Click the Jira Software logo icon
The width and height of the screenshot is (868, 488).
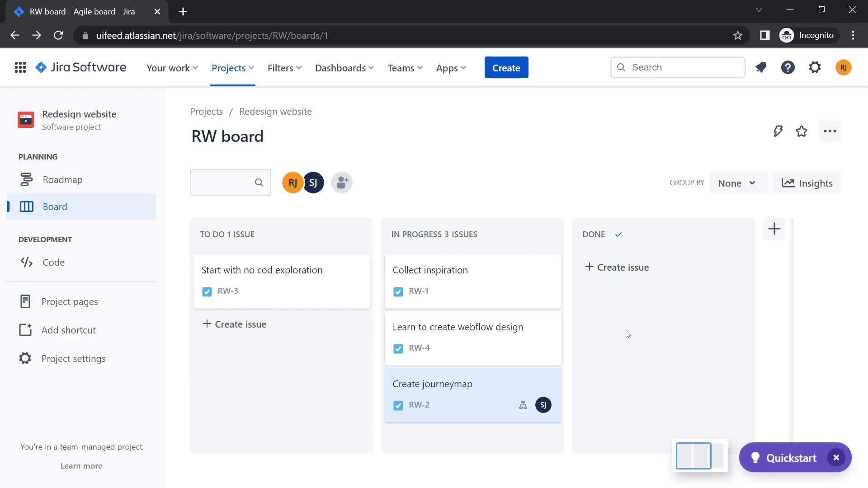tap(42, 67)
